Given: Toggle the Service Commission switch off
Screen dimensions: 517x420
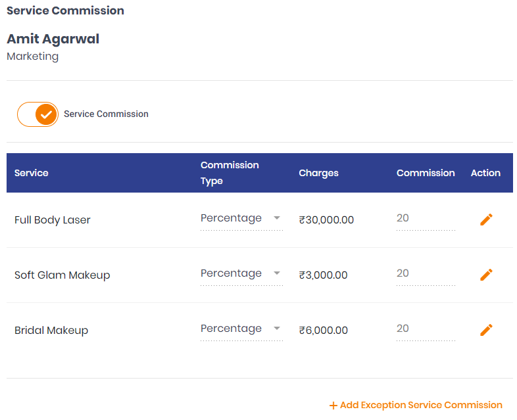Looking at the screenshot, I should [x=37, y=114].
